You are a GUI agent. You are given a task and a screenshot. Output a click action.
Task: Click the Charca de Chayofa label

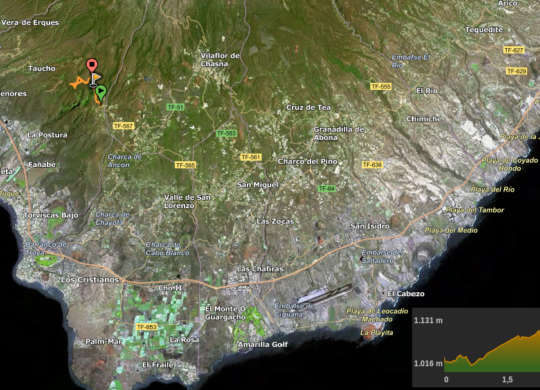(112, 218)
